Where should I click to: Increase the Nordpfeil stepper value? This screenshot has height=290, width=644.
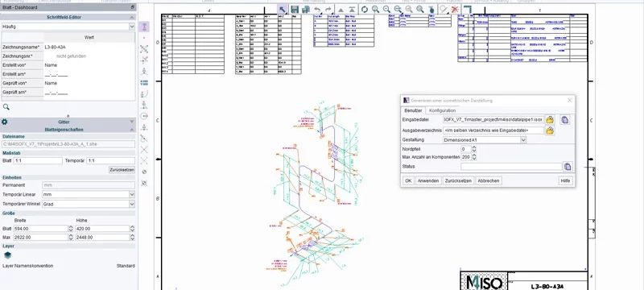pyautogui.click(x=474, y=147)
